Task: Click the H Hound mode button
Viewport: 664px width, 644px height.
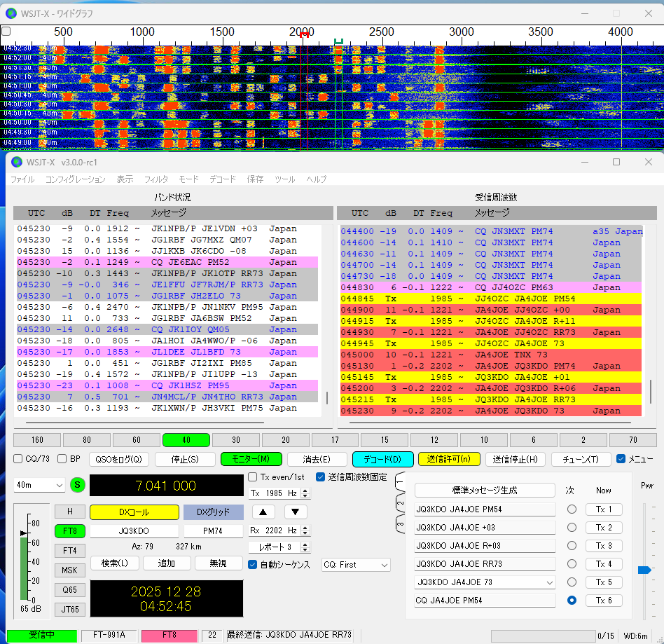Action: click(69, 512)
